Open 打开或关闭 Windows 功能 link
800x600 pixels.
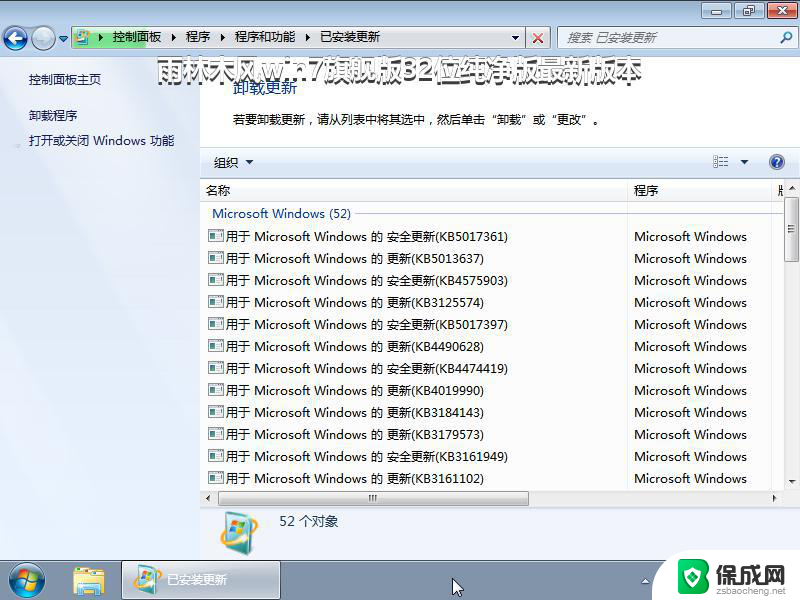tap(102, 141)
